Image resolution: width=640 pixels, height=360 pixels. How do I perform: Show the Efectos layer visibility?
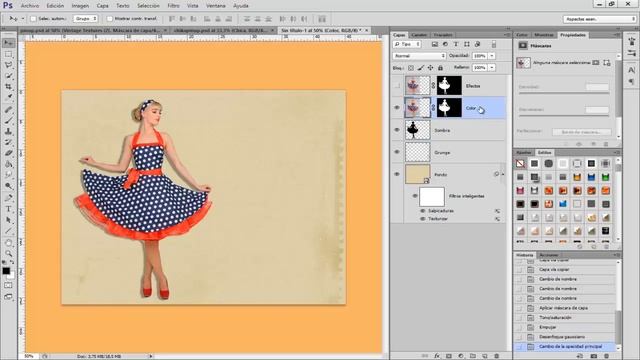[397, 86]
